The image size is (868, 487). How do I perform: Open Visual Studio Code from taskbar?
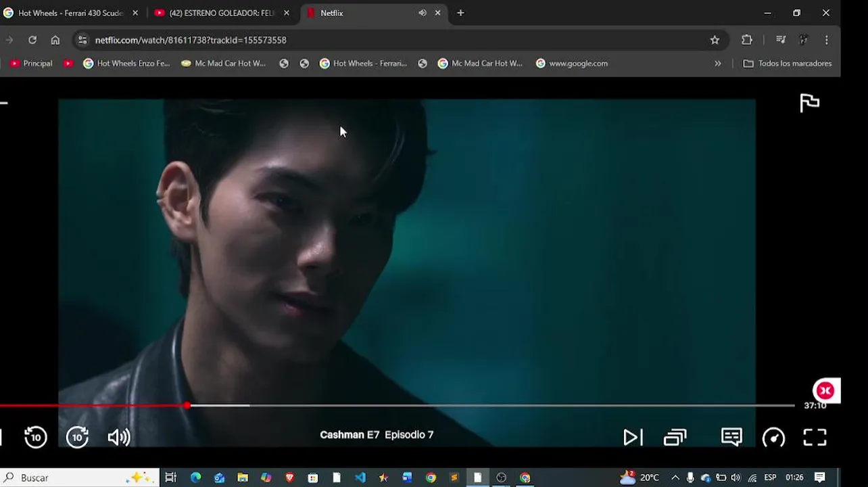[360, 478]
